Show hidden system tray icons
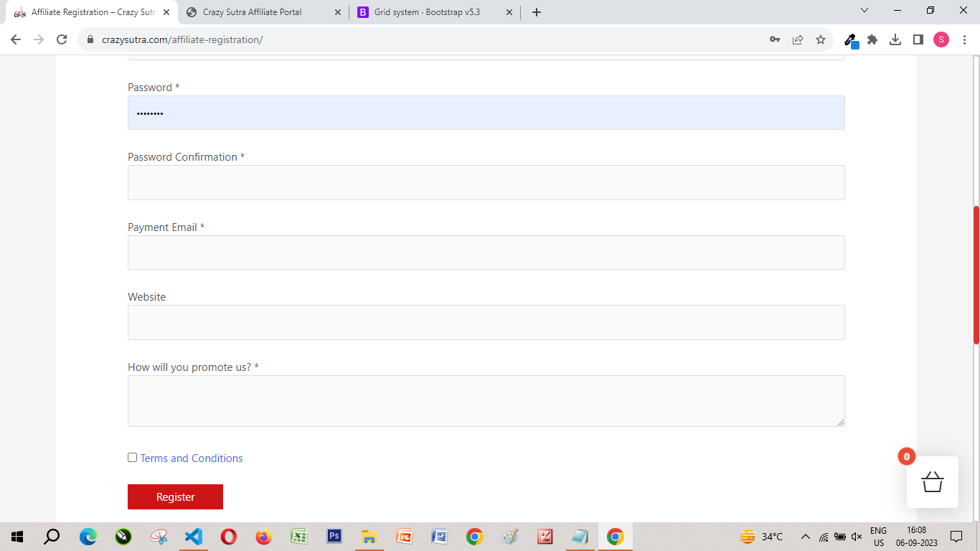 point(805,537)
